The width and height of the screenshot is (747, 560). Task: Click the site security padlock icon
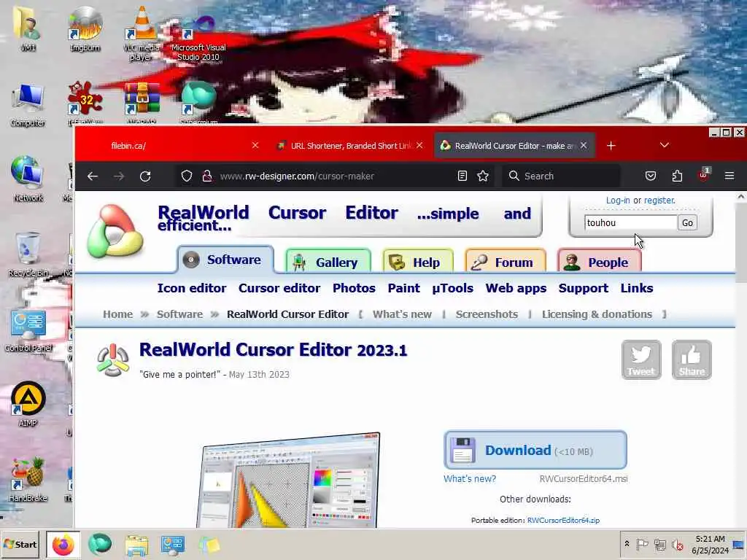point(207,176)
